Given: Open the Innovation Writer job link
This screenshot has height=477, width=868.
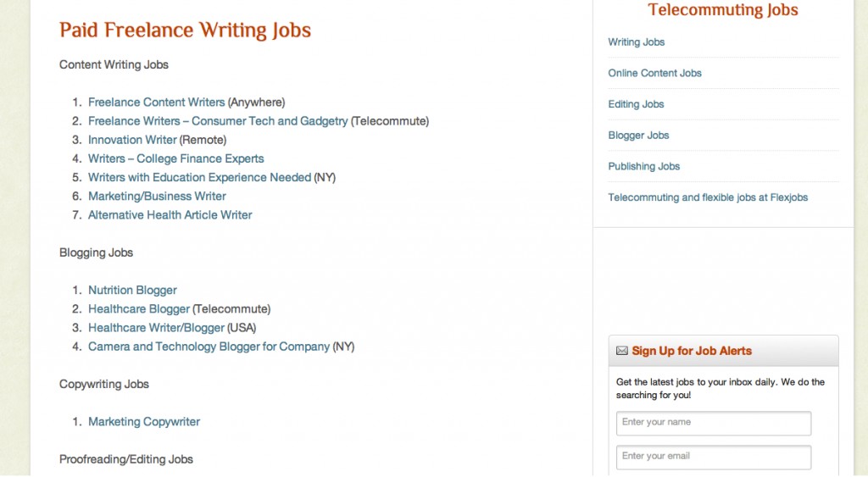Looking at the screenshot, I should point(132,140).
